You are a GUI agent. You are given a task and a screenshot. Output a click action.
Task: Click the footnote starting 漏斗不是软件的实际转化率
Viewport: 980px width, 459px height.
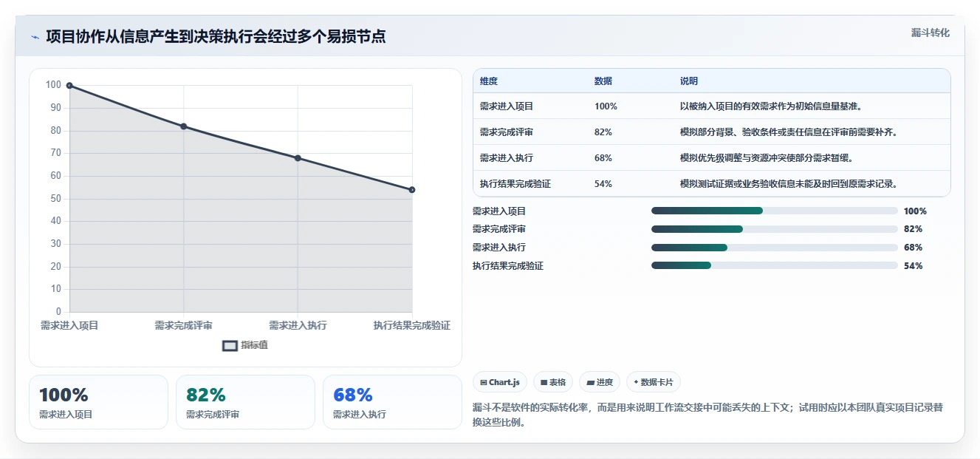point(707,415)
